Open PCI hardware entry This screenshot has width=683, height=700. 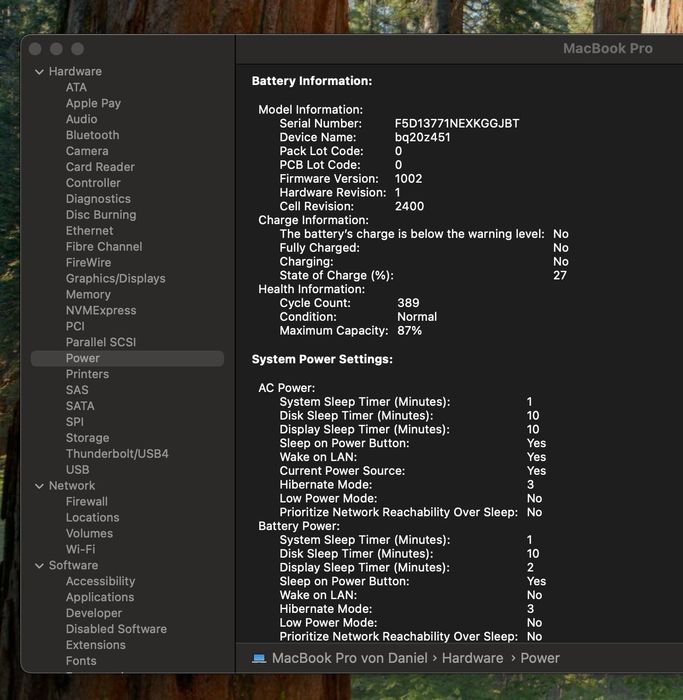click(75, 326)
